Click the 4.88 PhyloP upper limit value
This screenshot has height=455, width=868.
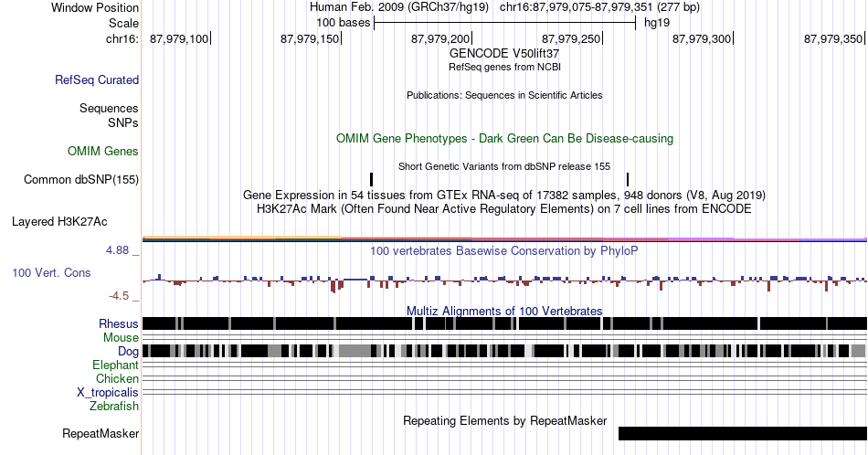[x=118, y=250]
